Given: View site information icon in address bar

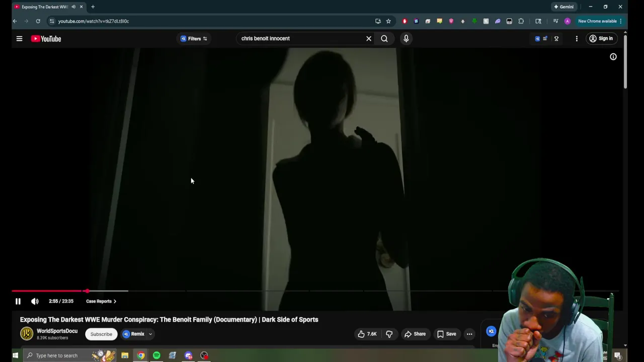Looking at the screenshot, I should (x=52, y=21).
